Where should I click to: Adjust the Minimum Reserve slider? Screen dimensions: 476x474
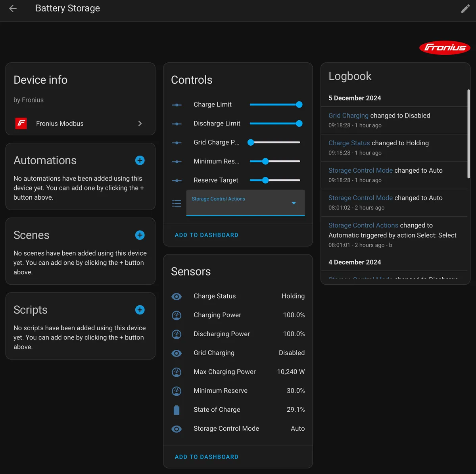275,161
